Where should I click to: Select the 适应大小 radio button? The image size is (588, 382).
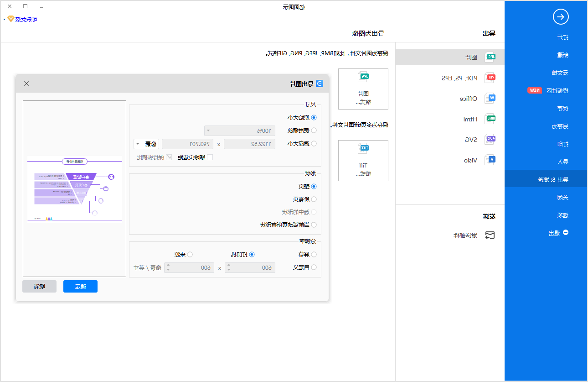tap(314, 143)
